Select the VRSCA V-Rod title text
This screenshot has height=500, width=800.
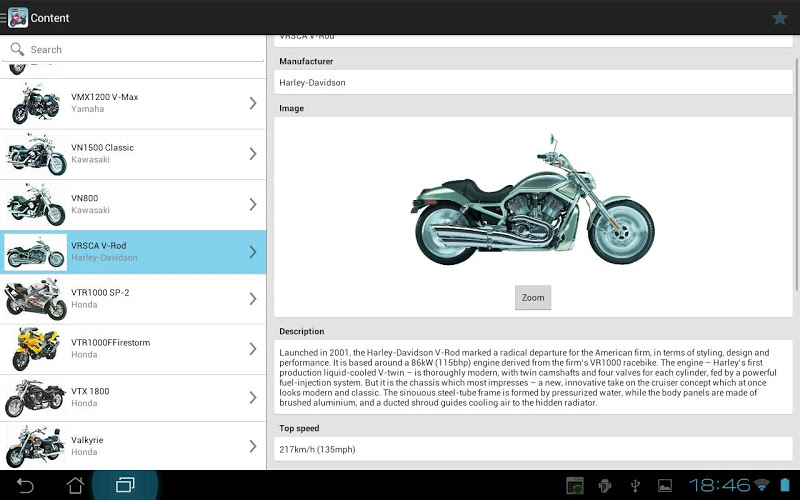pyautogui.click(x=98, y=245)
